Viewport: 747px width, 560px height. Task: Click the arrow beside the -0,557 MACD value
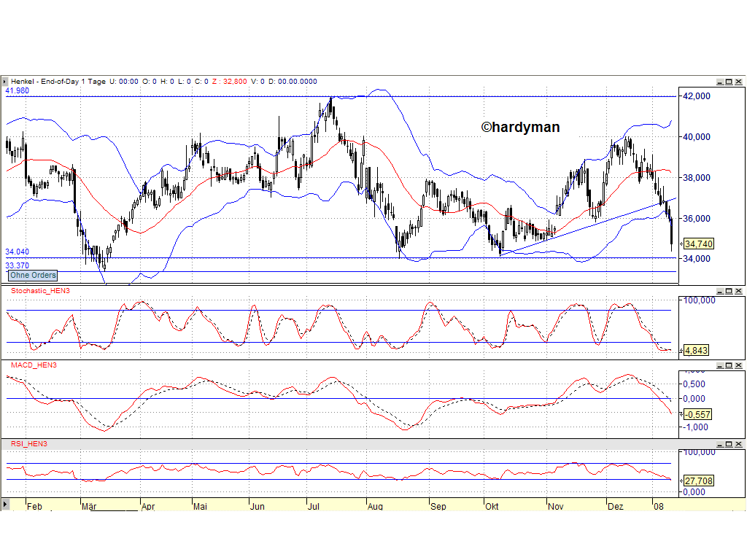click(x=680, y=414)
